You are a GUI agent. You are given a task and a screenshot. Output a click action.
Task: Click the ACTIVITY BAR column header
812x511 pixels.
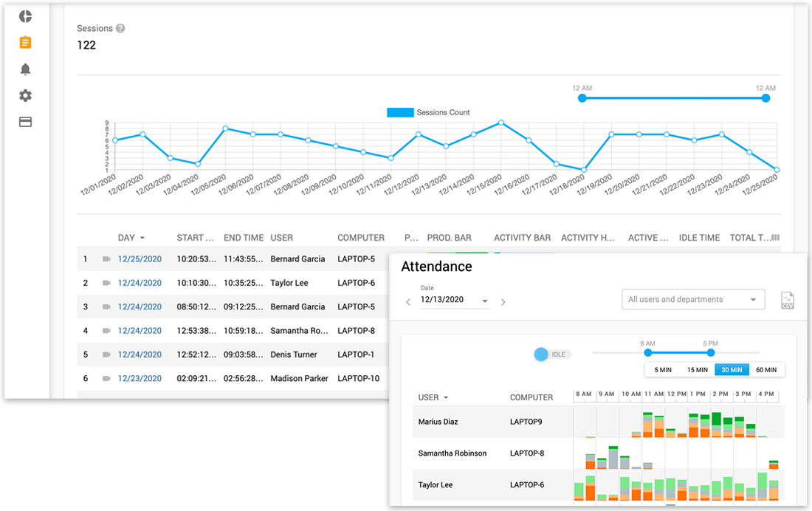coord(523,238)
